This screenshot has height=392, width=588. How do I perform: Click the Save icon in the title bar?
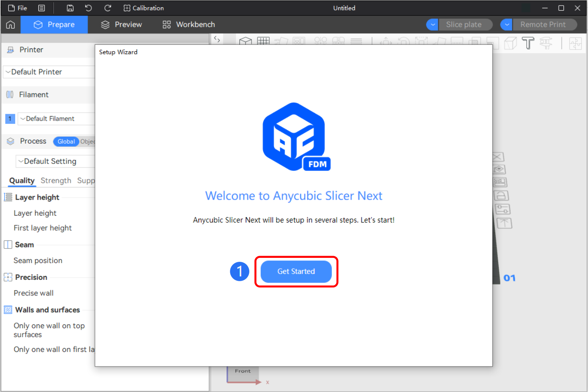(x=70, y=8)
